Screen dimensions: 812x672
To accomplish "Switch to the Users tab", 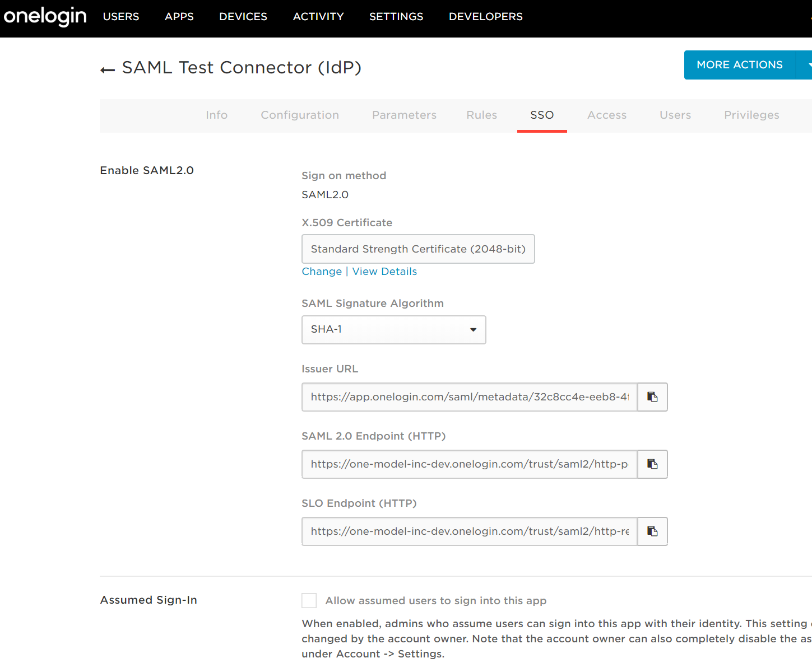I will (675, 115).
